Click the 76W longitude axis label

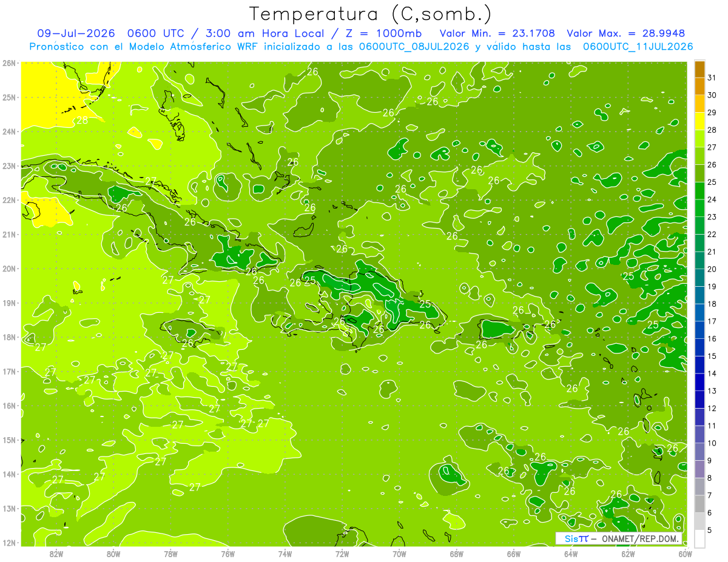(x=227, y=554)
